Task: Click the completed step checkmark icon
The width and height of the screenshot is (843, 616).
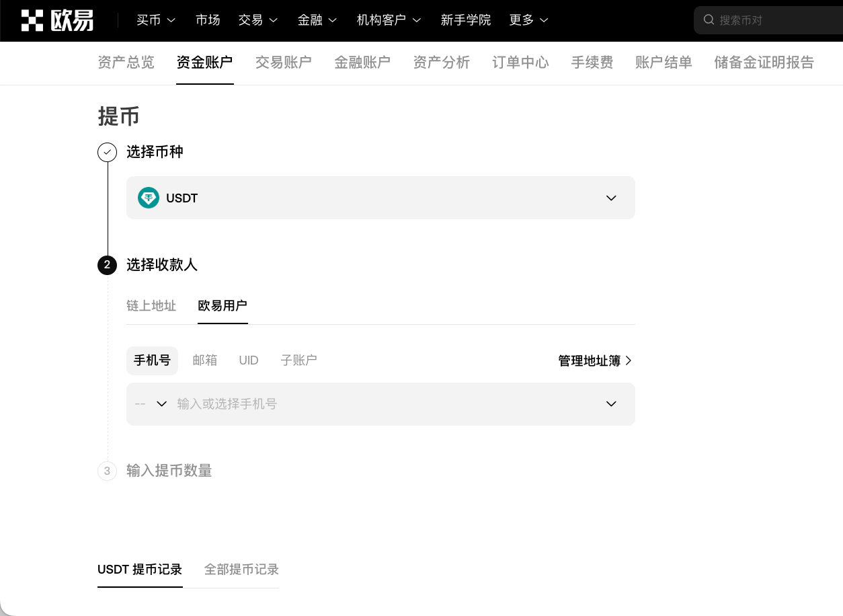Action: click(x=107, y=152)
